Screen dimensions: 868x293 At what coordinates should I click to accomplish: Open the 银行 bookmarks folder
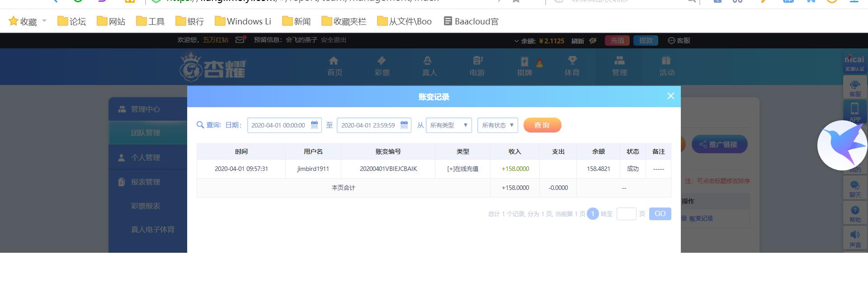click(x=189, y=21)
